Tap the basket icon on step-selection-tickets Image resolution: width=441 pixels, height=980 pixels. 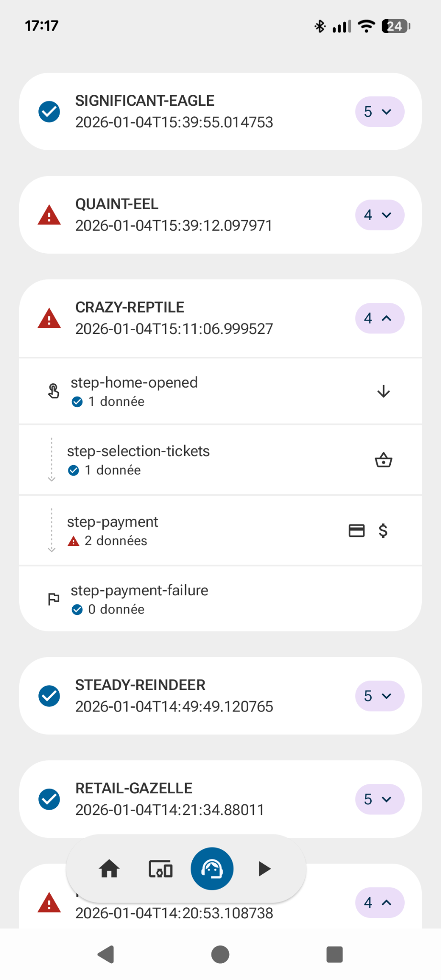pos(383,460)
